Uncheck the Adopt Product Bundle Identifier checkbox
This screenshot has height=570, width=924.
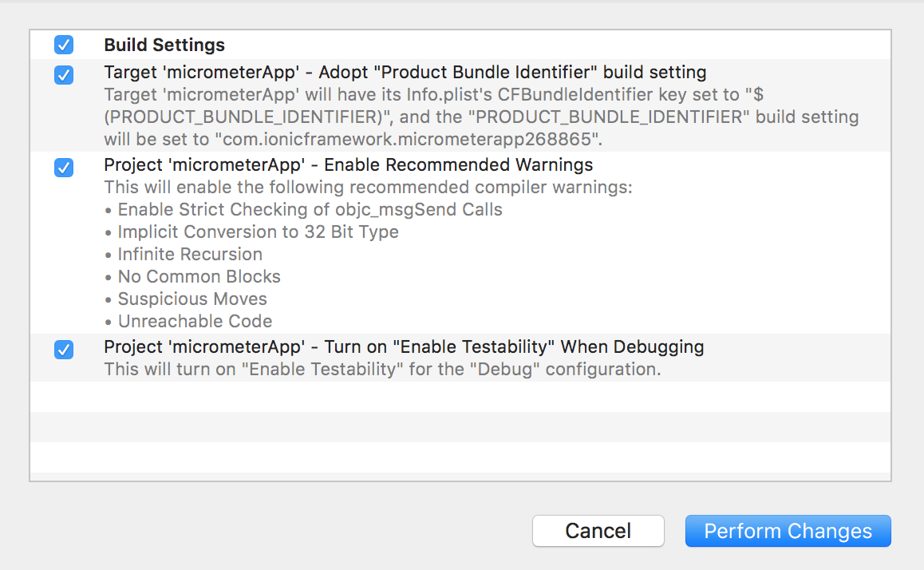point(64,75)
